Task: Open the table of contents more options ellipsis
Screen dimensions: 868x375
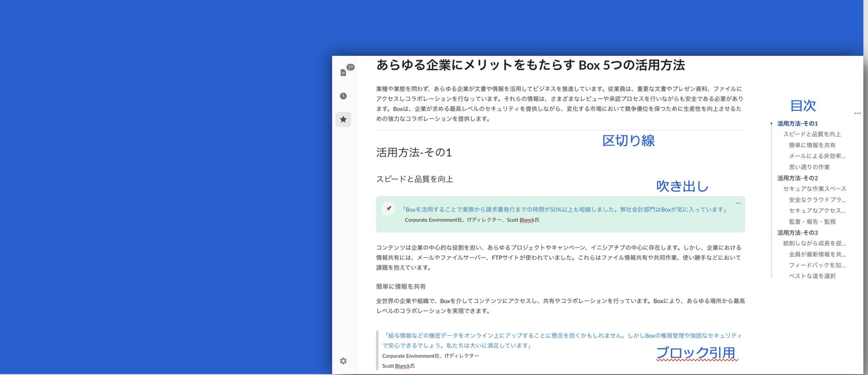Action: point(858,113)
